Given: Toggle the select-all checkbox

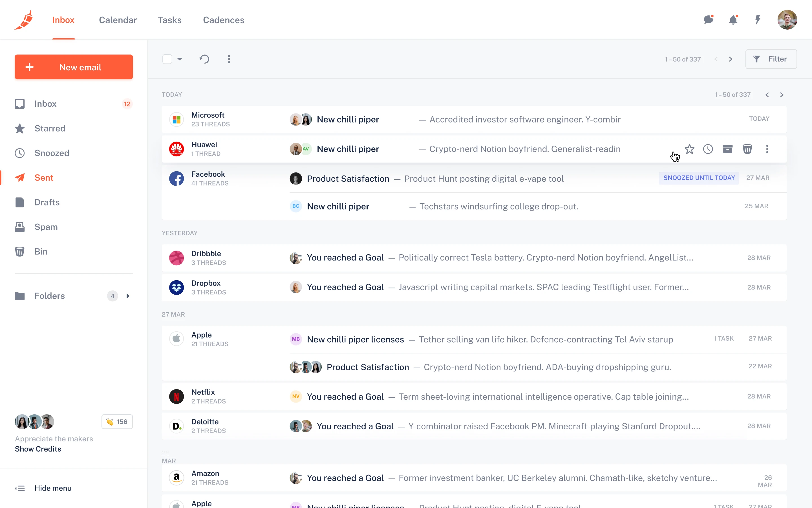Looking at the screenshot, I should [167, 59].
